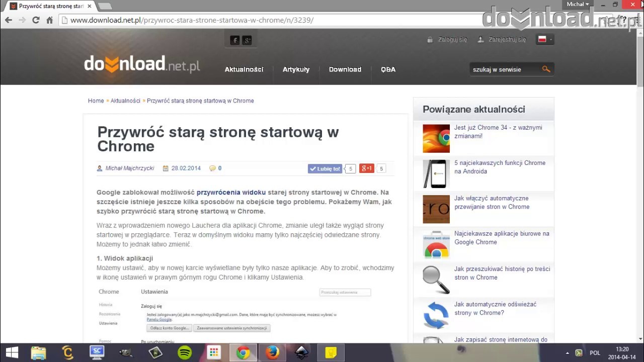
Task: Launch Spotify from the taskbar
Action: 185,352
